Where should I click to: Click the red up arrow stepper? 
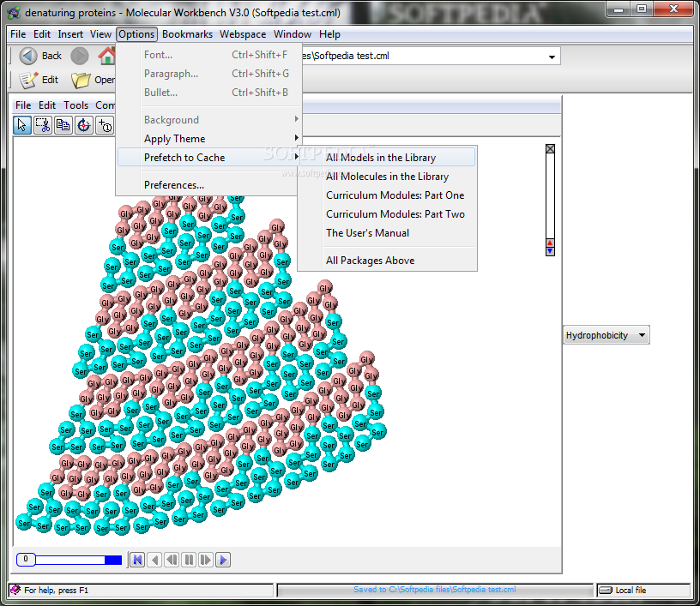(x=550, y=243)
